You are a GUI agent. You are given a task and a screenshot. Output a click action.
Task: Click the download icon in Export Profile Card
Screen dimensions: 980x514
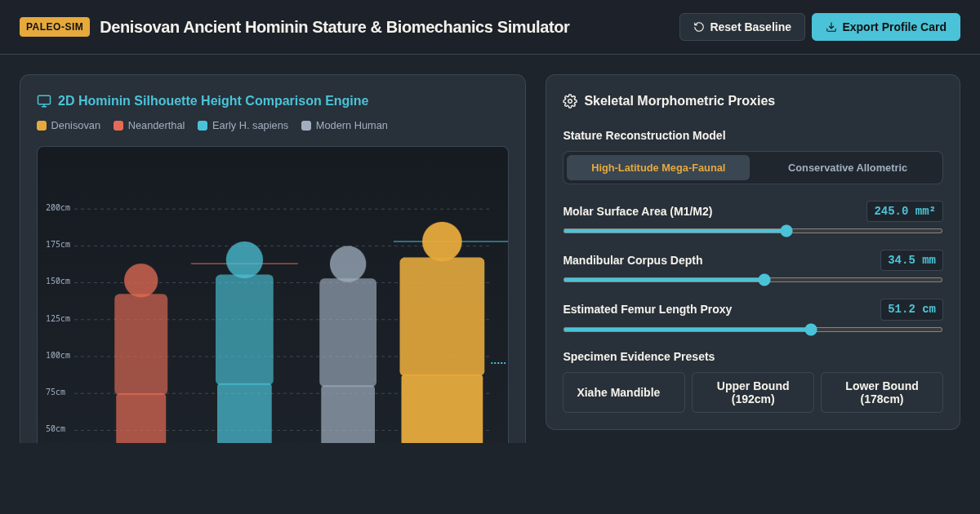coord(831,27)
